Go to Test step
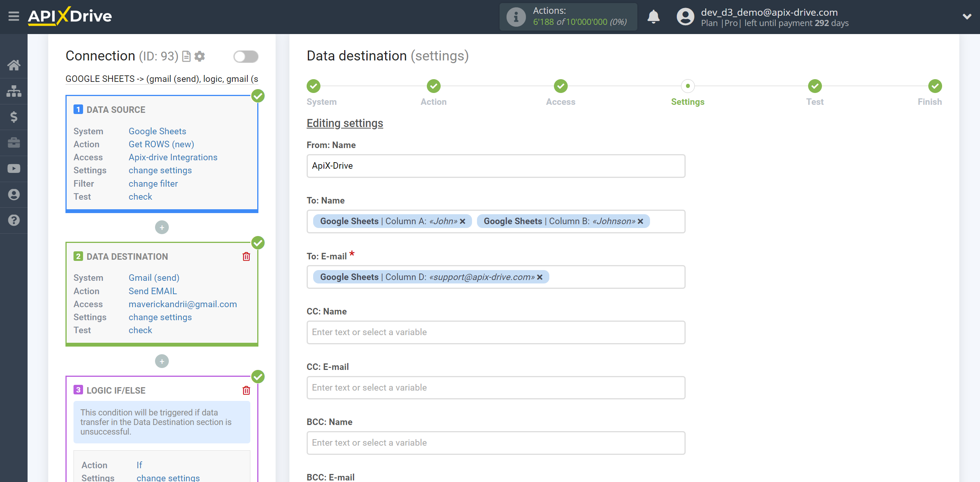The width and height of the screenshot is (980, 482). (815, 86)
